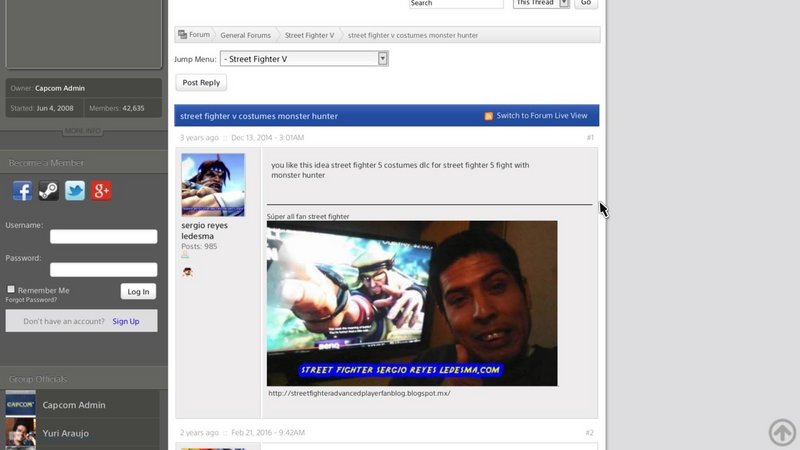The height and width of the screenshot is (450, 800).
Task: Open sergio reyes ledesma's avatar image
Action: pos(213,185)
